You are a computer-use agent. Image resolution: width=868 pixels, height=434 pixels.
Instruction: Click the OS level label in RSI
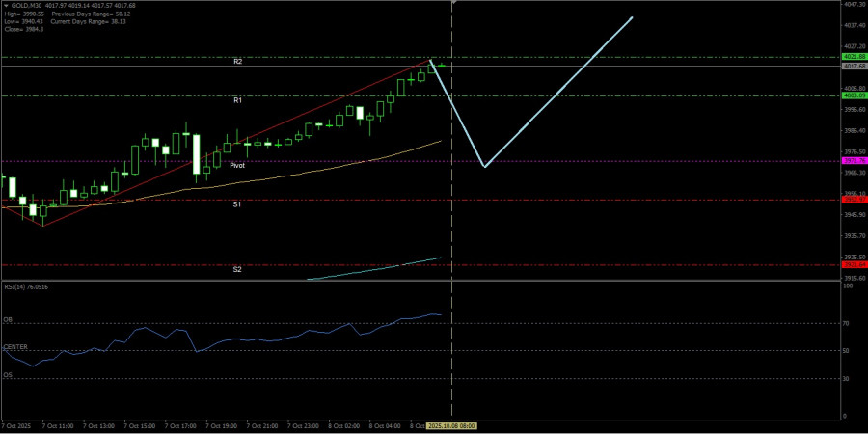[x=8, y=375]
